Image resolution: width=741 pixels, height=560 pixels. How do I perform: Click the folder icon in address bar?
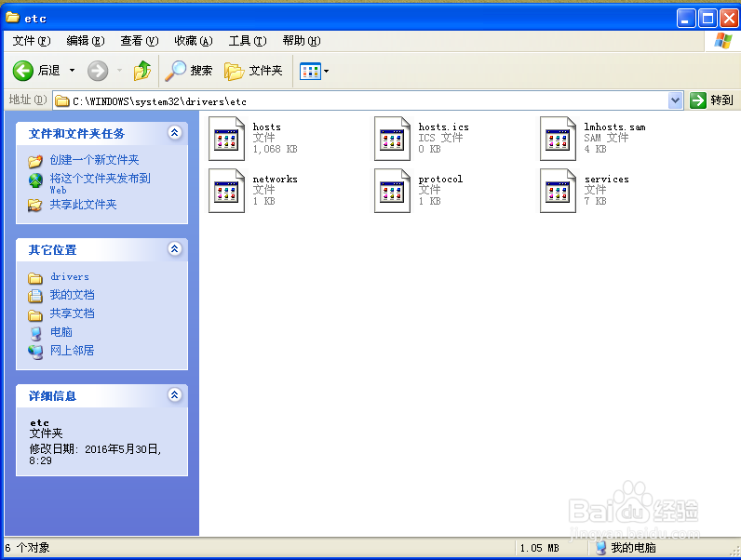coord(62,101)
